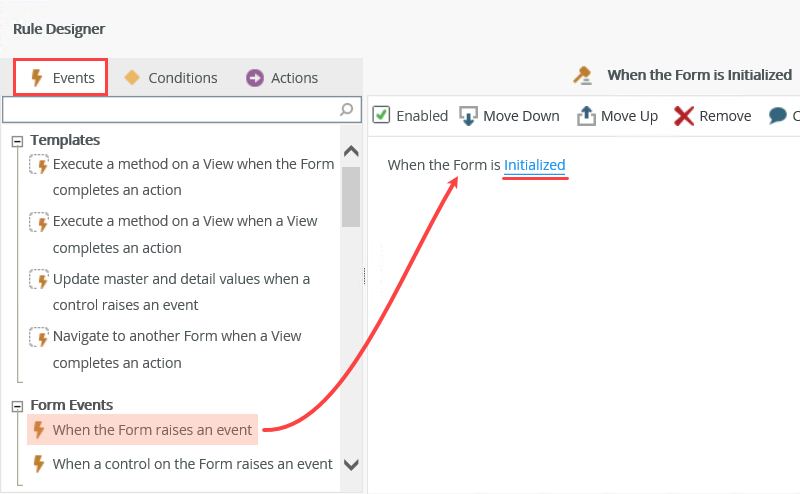Click the Move Down arrow icon

[x=468, y=116]
